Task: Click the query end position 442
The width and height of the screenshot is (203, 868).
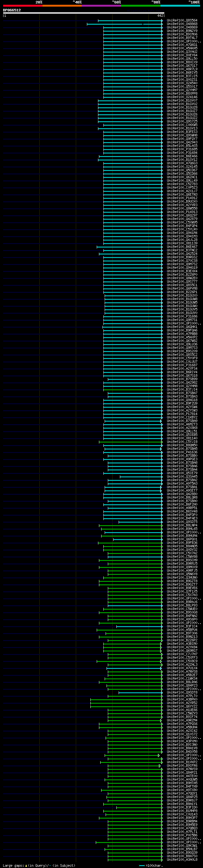Action: [x=160, y=16]
